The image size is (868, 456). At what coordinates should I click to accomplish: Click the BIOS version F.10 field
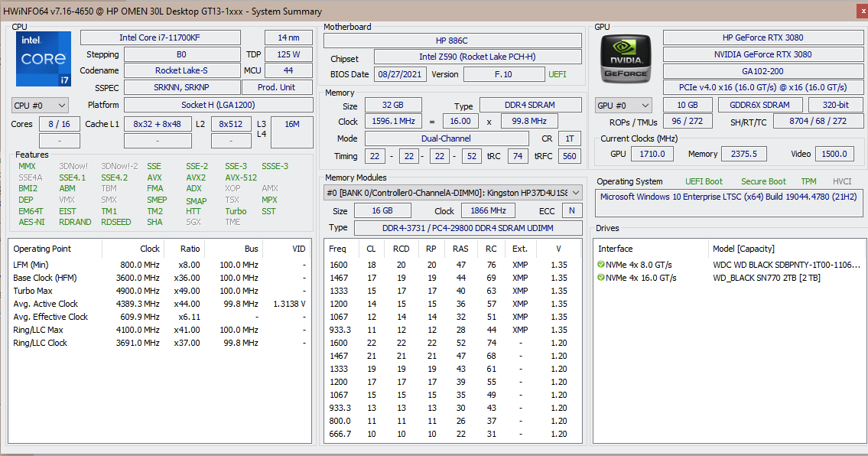(x=504, y=74)
